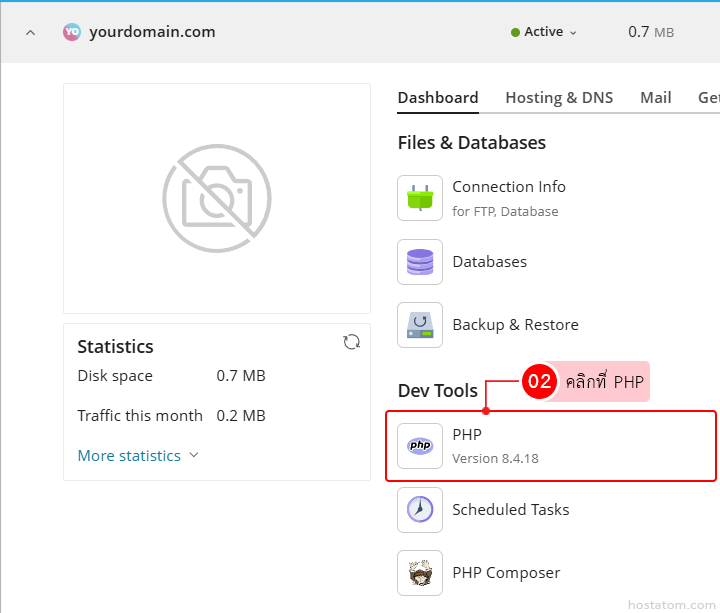The height and width of the screenshot is (613, 720).
Task: Click the yourdomain.com favicon icon
Action: 72,32
